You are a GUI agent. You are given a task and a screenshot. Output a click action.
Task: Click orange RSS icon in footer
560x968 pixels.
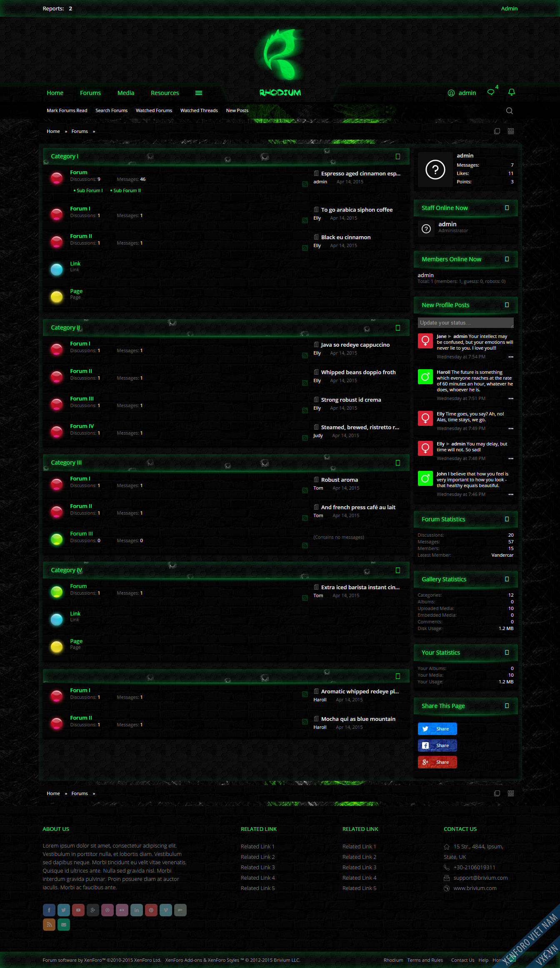coord(49,925)
